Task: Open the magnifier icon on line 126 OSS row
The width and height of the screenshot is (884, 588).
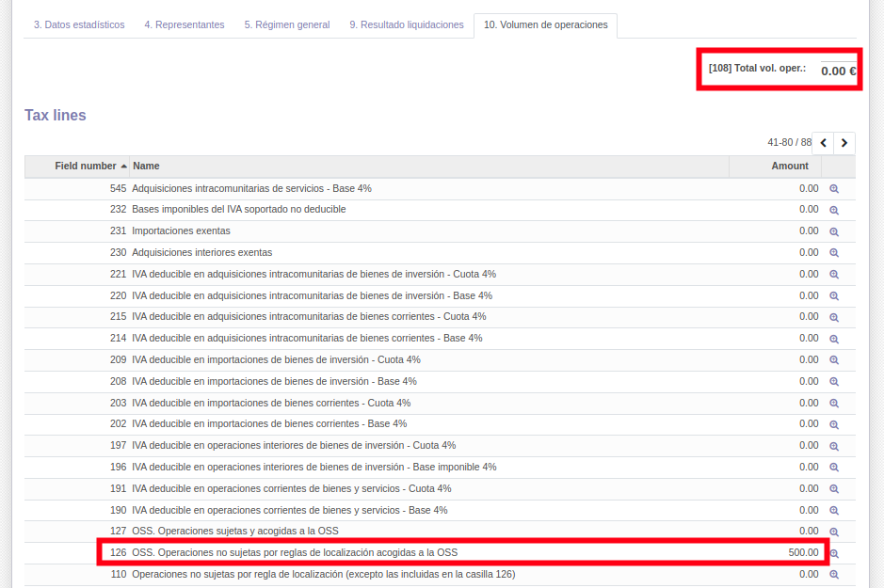Action: click(x=832, y=552)
